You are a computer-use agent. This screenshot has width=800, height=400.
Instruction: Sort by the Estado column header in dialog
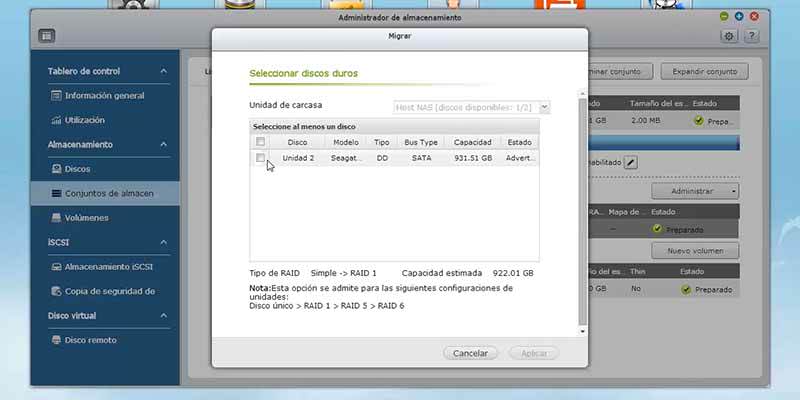[x=519, y=142]
